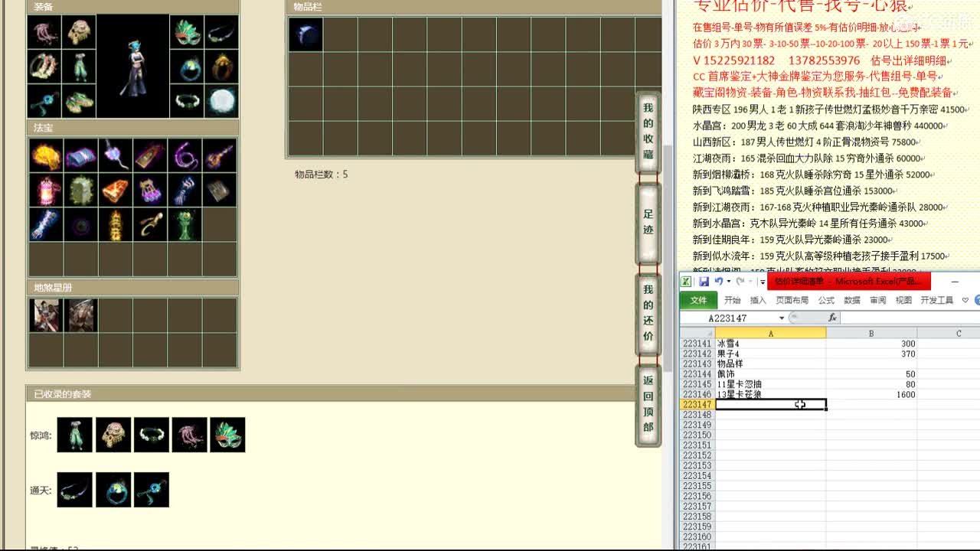Switch to the Excel 数据 ribbon tab
Viewport: 980px width, 551px height.
click(x=852, y=300)
